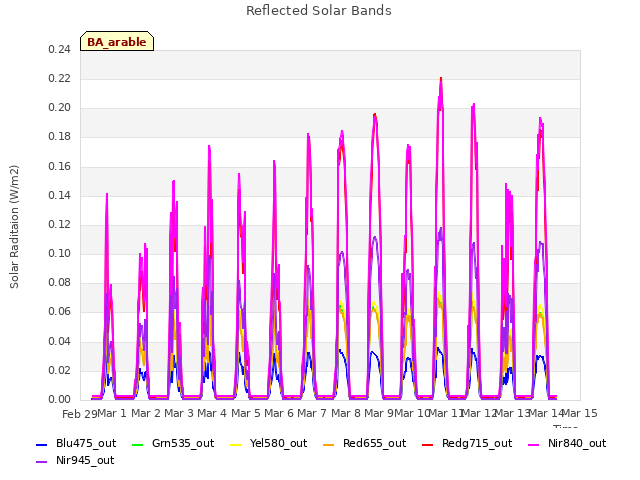
Task: Click the Red655_out legend label
Action: (x=374, y=443)
